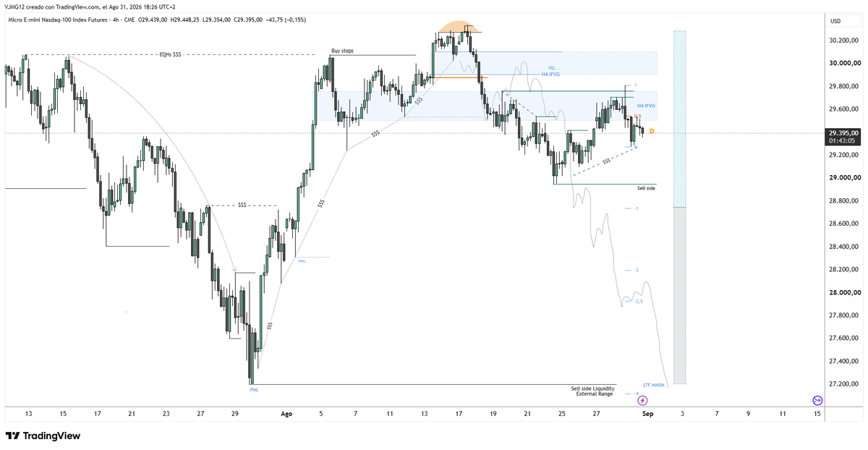This screenshot has width=868, height=450.
Task: Click the 30.200,00 price axis label
Action: click(x=843, y=41)
